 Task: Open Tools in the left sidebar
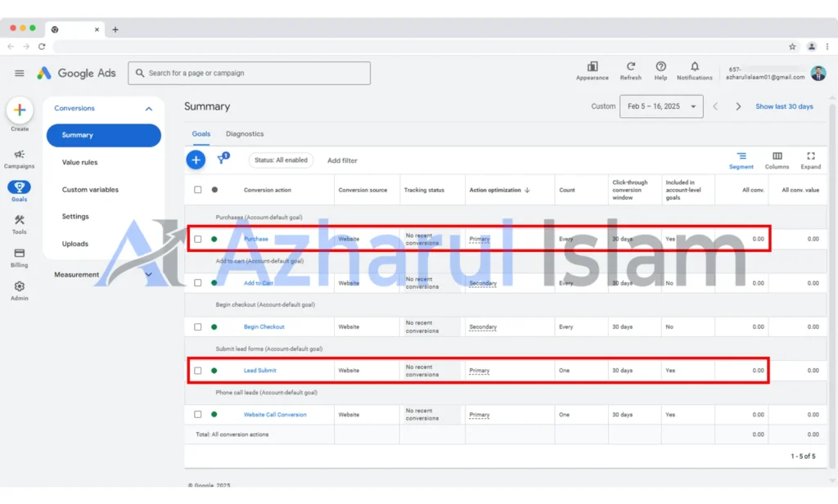(20, 224)
